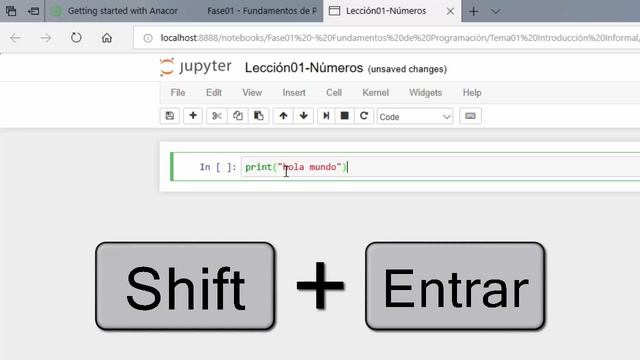Interrupt the kernel with the stop icon
This screenshot has height=360, width=640.
344,116
